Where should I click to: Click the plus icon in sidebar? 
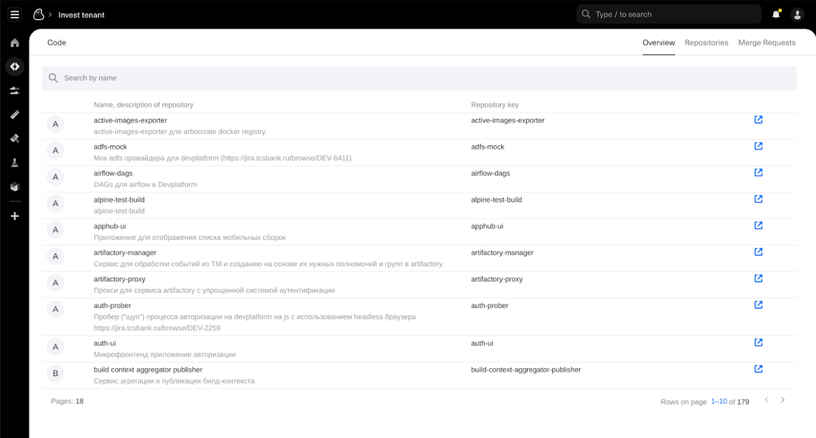[14, 216]
